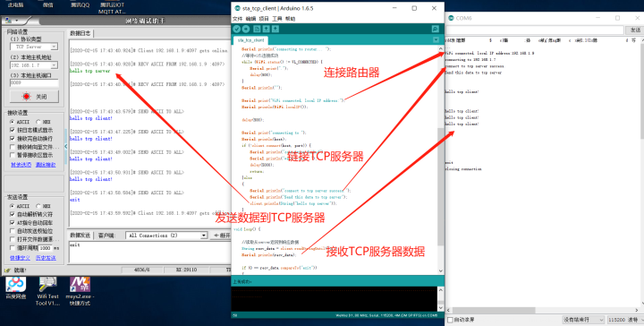Toggle 按日志模式显示 checkbox

click(13, 130)
